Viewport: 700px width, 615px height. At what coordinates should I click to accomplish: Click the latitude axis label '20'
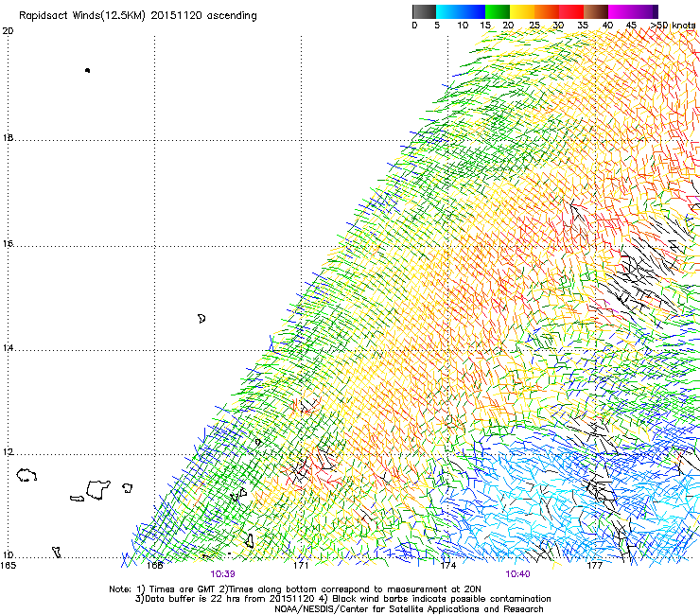pos(8,31)
